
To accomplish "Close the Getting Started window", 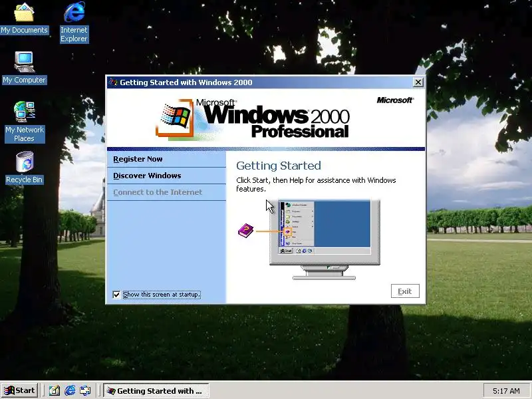I will point(418,82).
